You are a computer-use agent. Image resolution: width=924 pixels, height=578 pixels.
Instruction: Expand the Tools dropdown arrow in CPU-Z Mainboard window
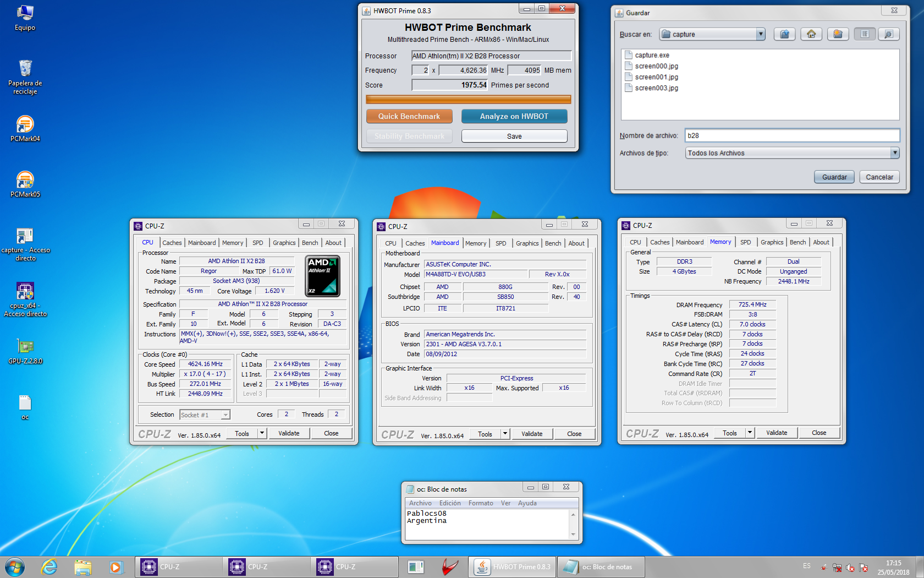click(505, 434)
